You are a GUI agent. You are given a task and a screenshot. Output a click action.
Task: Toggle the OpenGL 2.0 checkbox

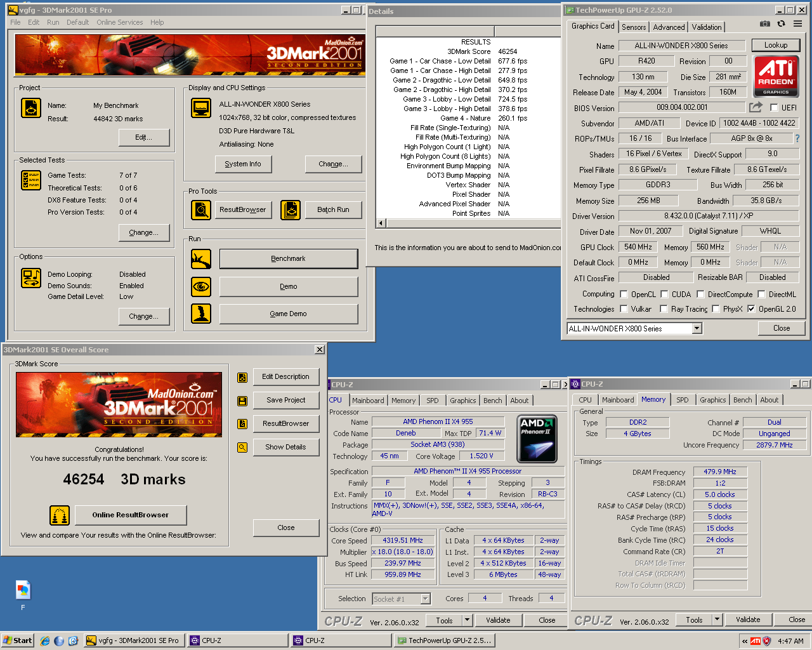751,309
